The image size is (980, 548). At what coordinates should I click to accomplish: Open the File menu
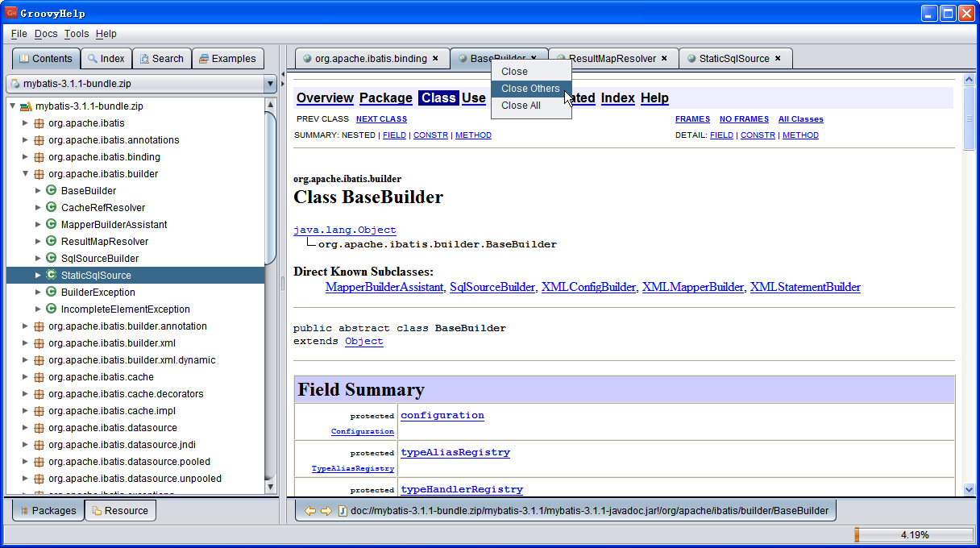coord(19,34)
